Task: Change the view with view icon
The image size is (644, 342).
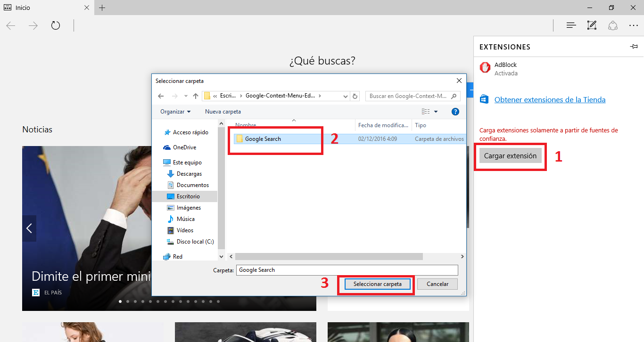Action: (426, 112)
